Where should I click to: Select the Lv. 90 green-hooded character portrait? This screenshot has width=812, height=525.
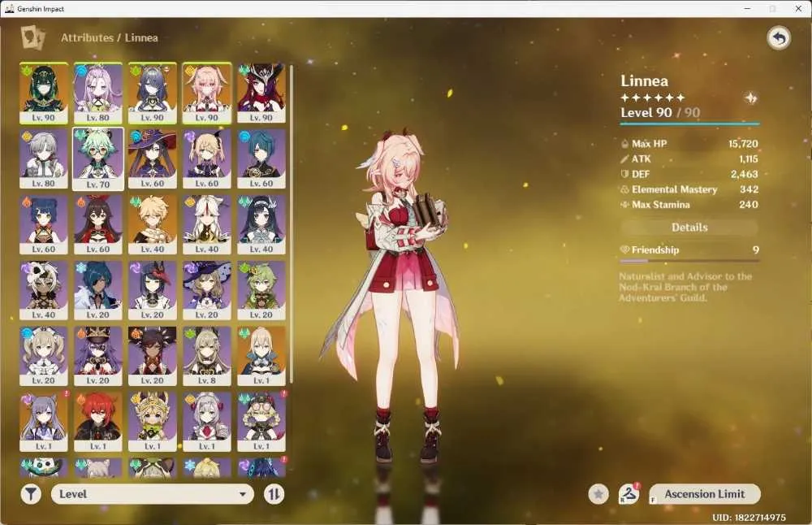point(44,93)
